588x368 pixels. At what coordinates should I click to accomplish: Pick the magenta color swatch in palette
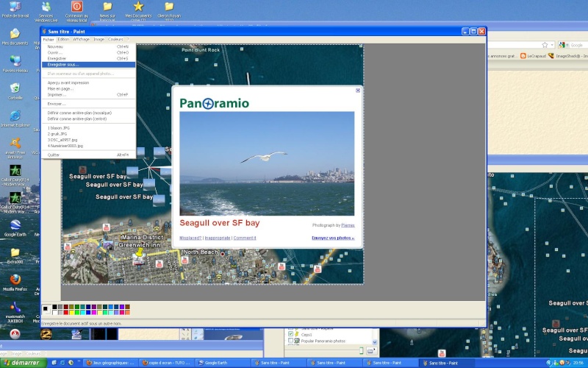(x=94, y=312)
